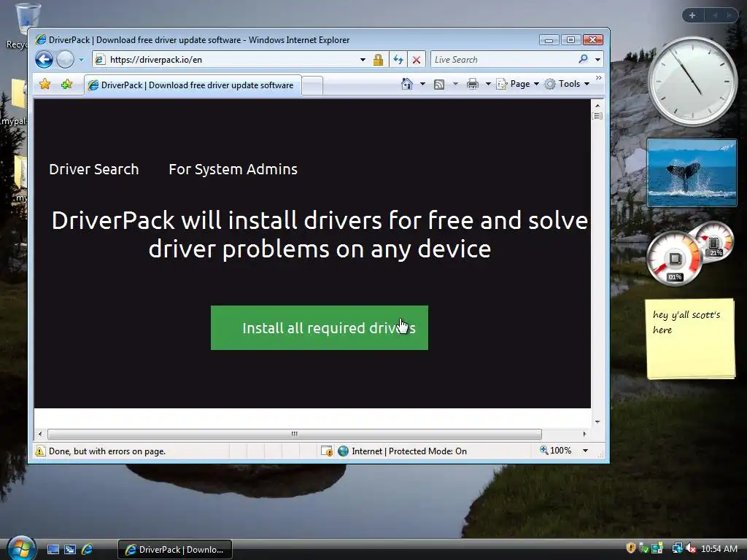This screenshot has height=560, width=747.
Task: View security report via padlock icon
Action: point(379,60)
